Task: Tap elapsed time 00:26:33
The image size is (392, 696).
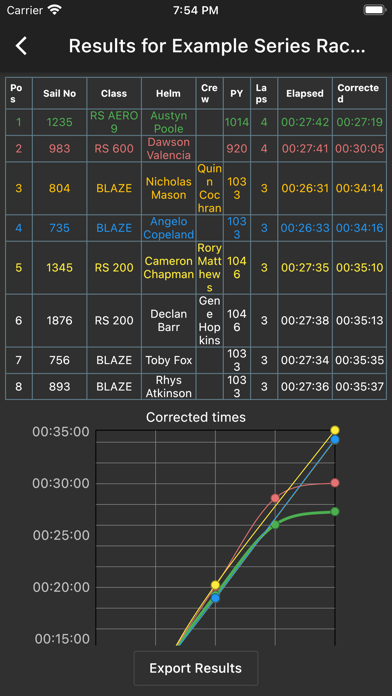Action: coord(305,228)
